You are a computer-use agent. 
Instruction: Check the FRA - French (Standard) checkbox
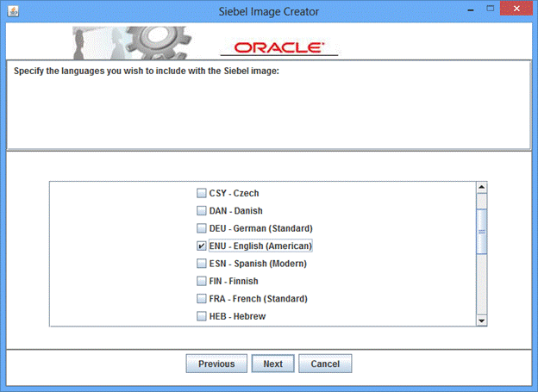202,299
